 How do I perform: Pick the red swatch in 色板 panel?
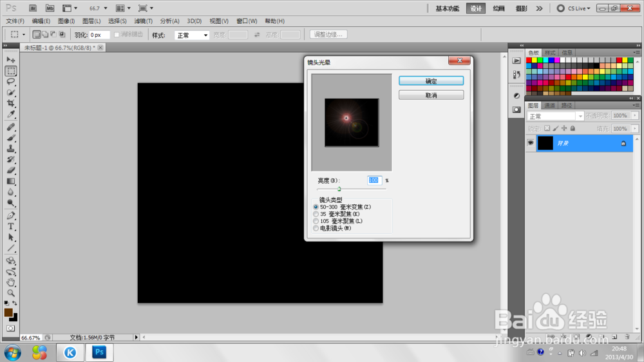(x=529, y=61)
